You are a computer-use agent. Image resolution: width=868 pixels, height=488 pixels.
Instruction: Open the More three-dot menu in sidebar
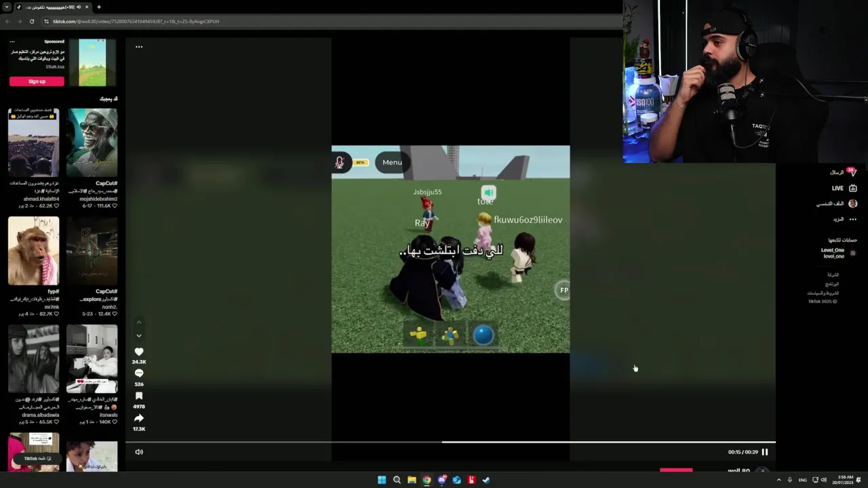(852, 220)
